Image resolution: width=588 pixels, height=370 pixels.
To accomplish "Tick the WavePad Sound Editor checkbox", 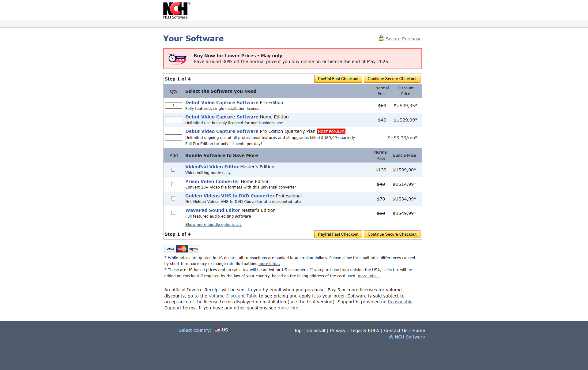I will tap(173, 213).
